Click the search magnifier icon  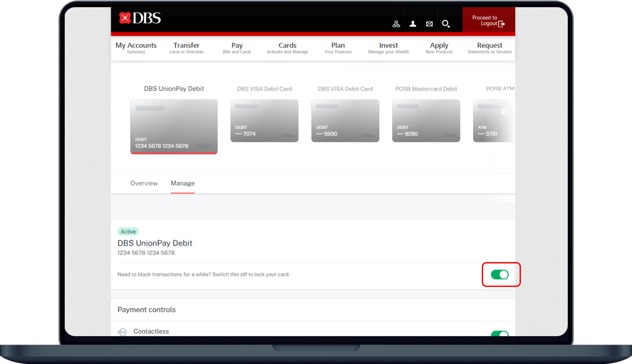click(446, 24)
